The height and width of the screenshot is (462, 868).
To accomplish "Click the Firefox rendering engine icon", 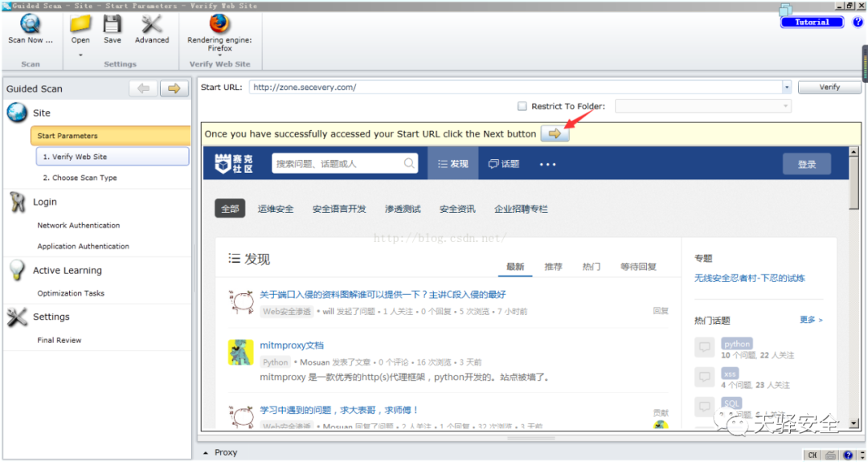I will [x=219, y=24].
